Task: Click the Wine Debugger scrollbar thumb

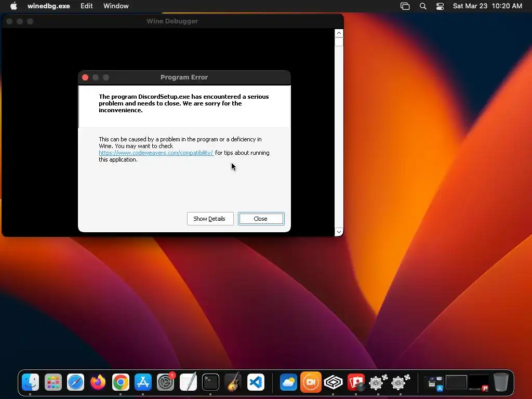Action: (x=339, y=42)
